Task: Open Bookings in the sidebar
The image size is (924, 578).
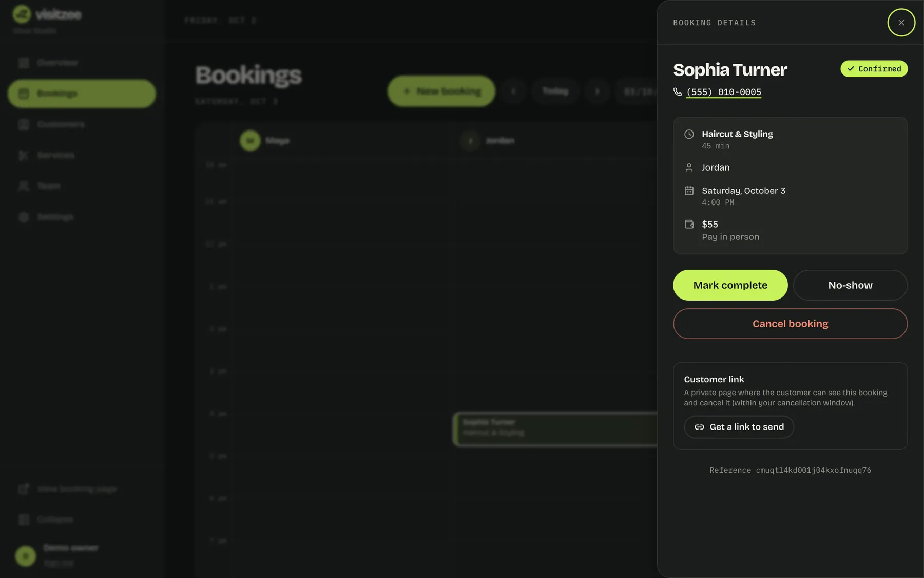Action: (82, 94)
